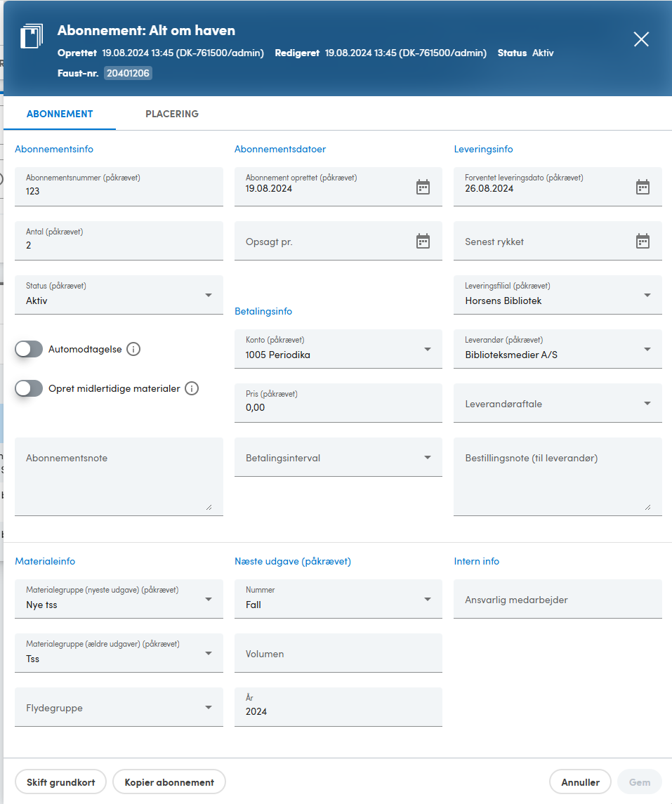This screenshot has width=672, height=804.
Task: Click the Annuller button
Action: (580, 782)
